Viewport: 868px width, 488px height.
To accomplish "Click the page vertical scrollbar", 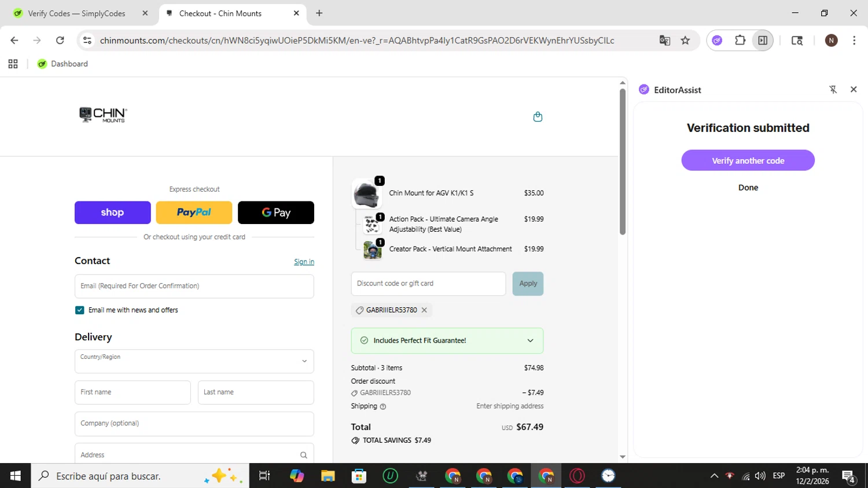I will 623,162.
